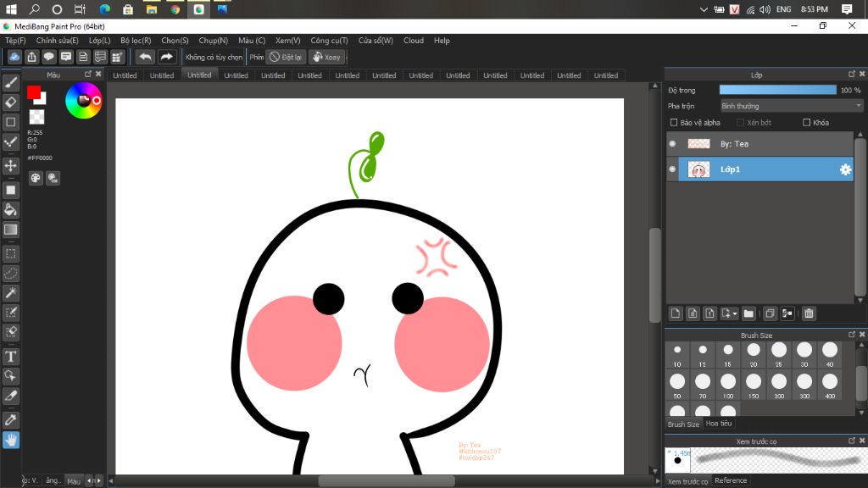
Task: Select the Magic Wand tool
Action: pos(11,292)
